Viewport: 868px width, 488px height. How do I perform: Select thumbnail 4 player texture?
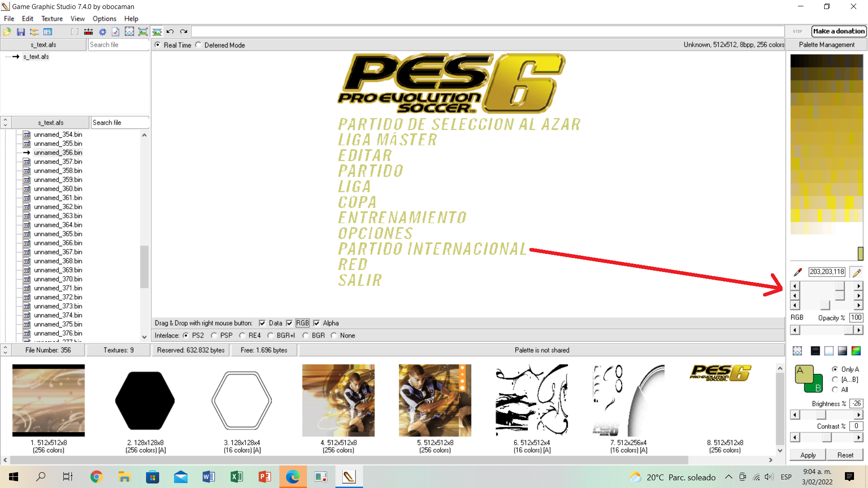tap(338, 400)
